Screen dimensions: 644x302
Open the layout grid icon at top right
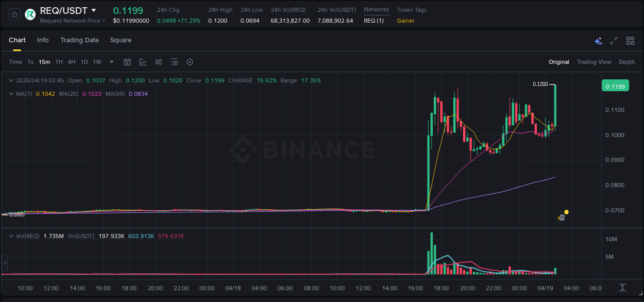tap(630, 40)
